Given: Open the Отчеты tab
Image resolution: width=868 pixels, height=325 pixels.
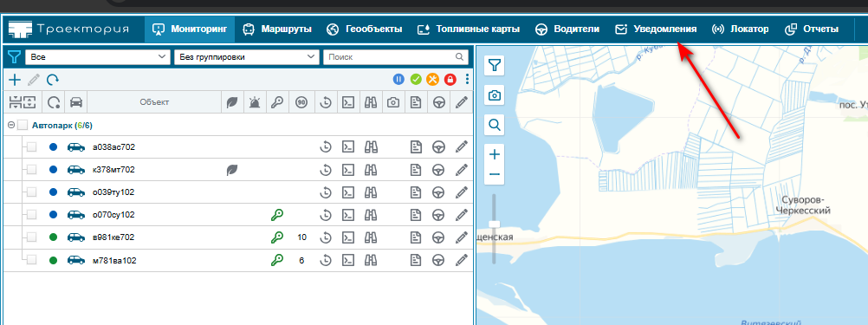Looking at the screenshot, I should pos(812,29).
